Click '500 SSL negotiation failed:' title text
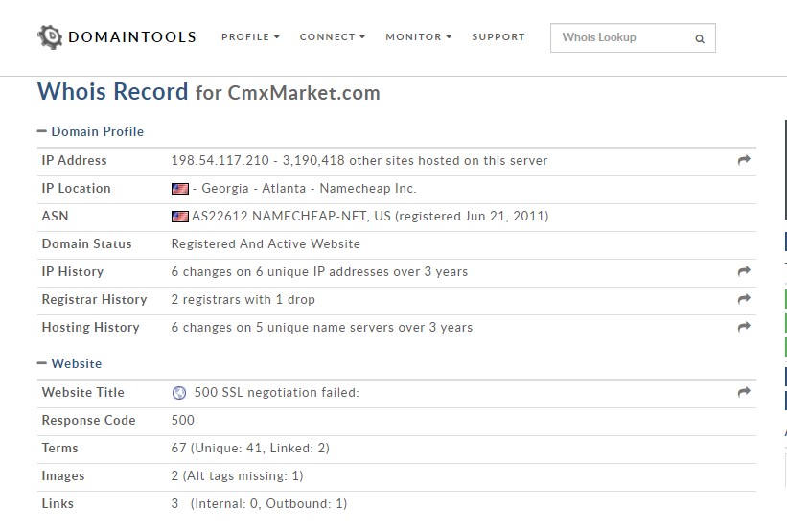The height and width of the screenshot is (532, 787). 277,392
